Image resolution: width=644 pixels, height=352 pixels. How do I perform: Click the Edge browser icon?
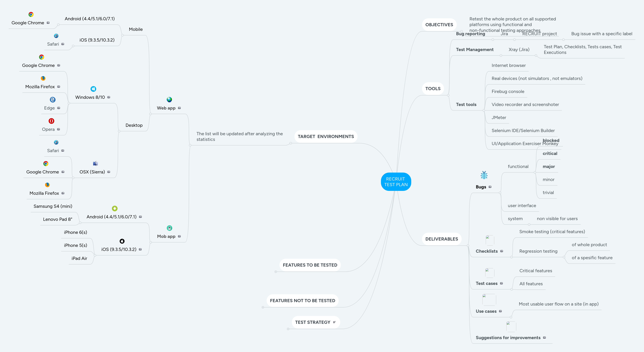click(53, 100)
